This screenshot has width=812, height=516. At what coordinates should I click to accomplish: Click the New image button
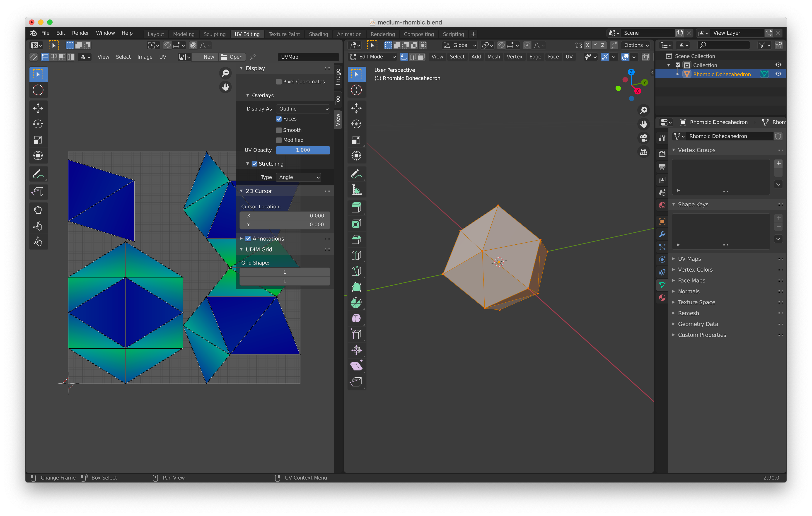205,57
